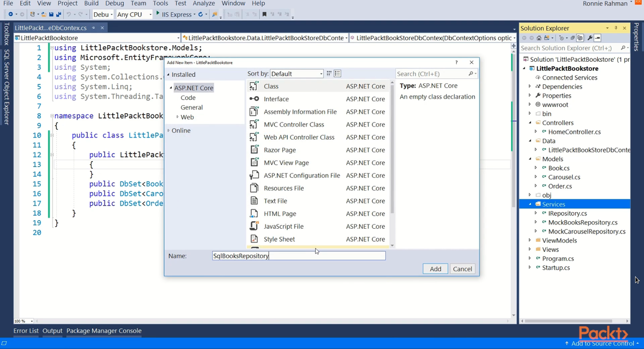644x349 pixels.
Task: Expand the Online node in the dialog
Action: (x=168, y=130)
